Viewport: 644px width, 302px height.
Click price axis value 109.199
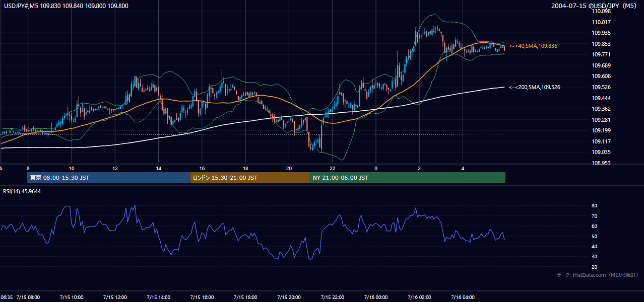coord(601,130)
